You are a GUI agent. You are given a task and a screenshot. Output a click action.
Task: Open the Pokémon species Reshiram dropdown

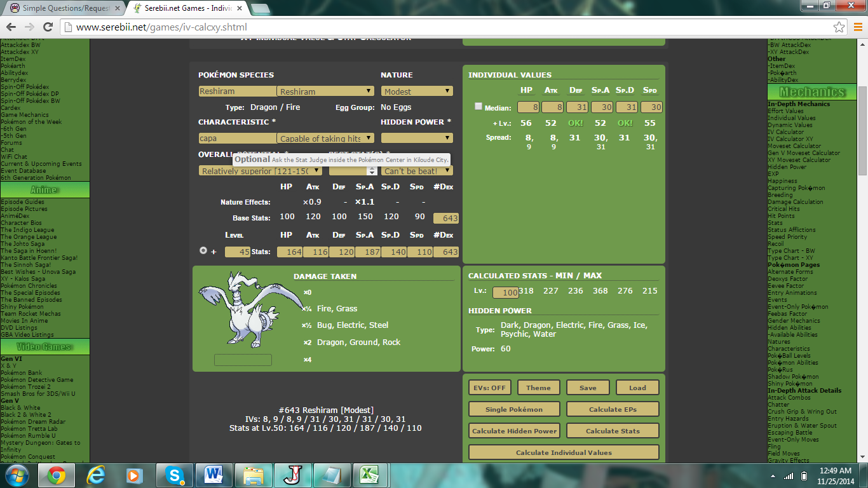pos(325,91)
